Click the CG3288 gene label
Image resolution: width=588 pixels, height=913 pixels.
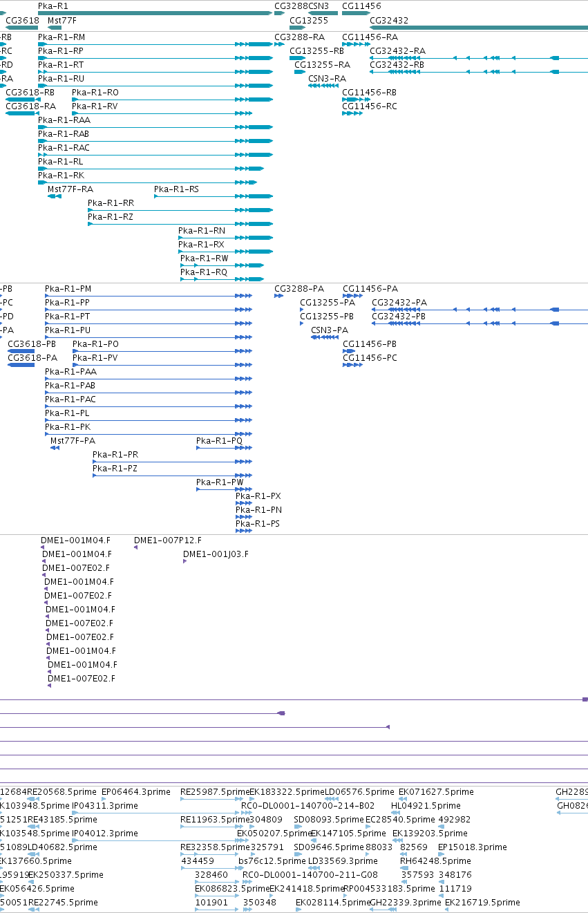[291, 6]
